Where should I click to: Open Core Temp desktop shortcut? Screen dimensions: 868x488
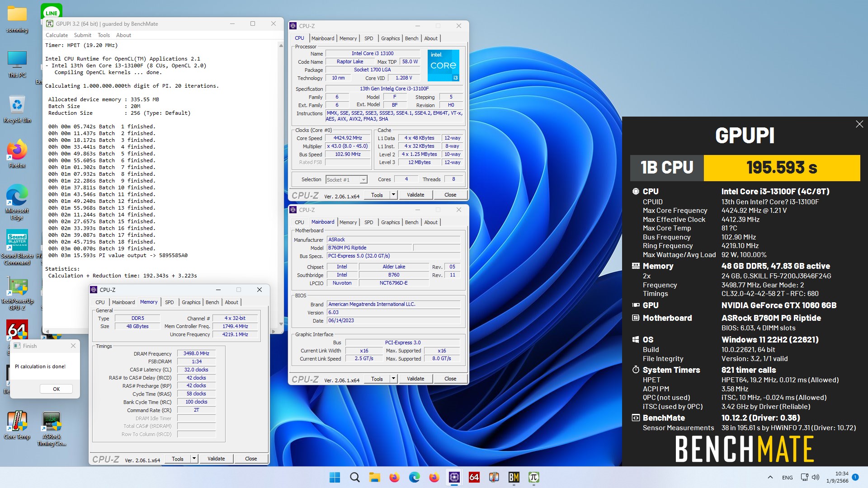tap(17, 426)
